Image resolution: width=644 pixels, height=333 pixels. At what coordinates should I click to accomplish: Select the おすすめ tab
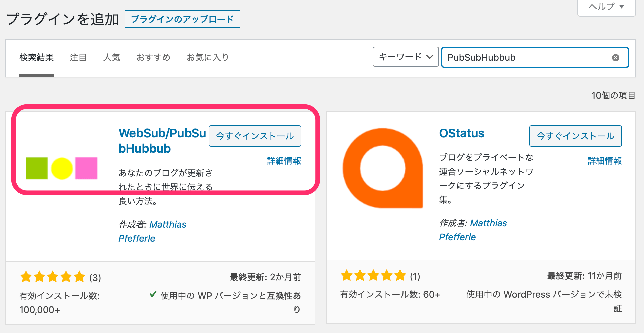[x=153, y=57]
